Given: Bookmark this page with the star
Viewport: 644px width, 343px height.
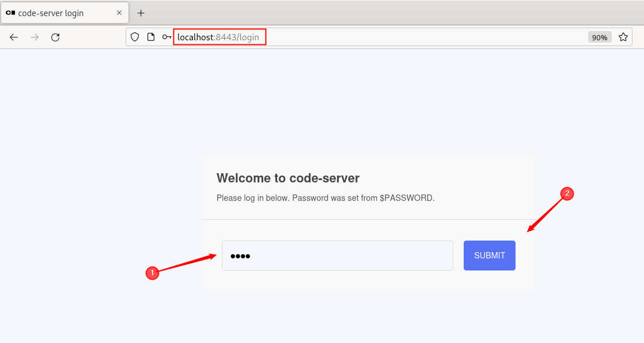Looking at the screenshot, I should click(623, 37).
